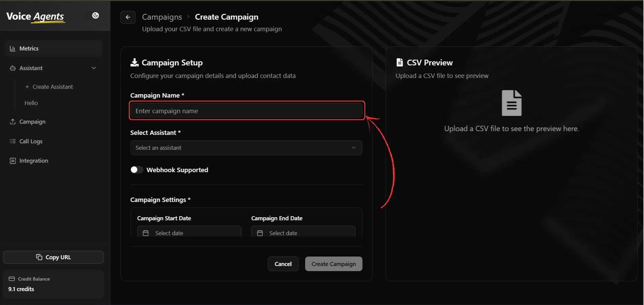Click the calendar icon in Campaign Start Date

pos(146,233)
